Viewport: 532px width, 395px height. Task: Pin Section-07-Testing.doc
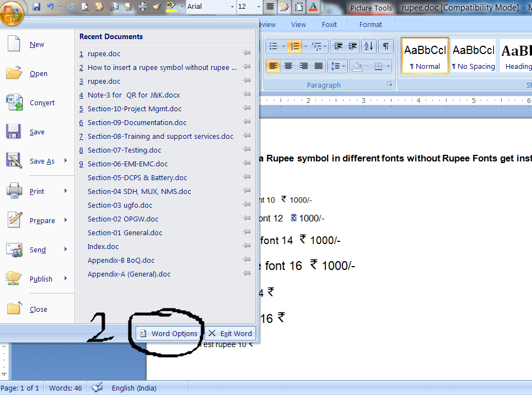(247, 149)
